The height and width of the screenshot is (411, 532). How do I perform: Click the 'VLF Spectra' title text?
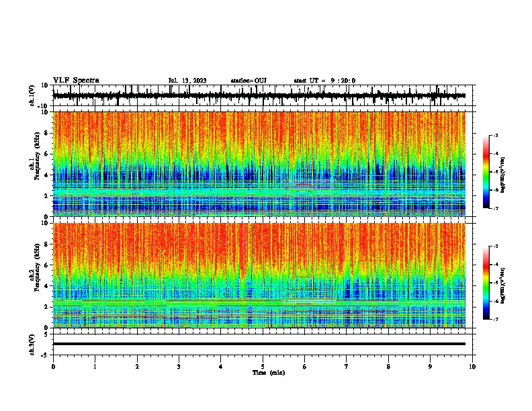click(x=76, y=81)
